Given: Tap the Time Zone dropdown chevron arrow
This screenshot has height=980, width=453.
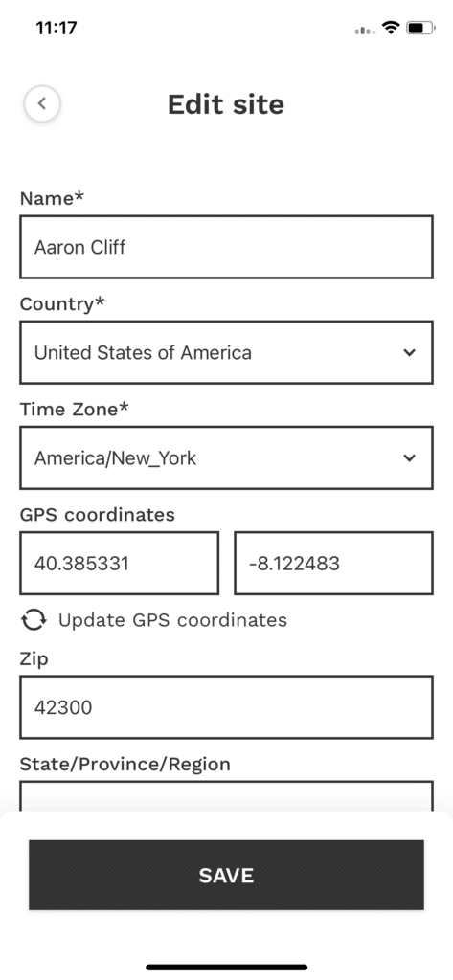Looking at the screenshot, I should pyautogui.click(x=409, y=458).
